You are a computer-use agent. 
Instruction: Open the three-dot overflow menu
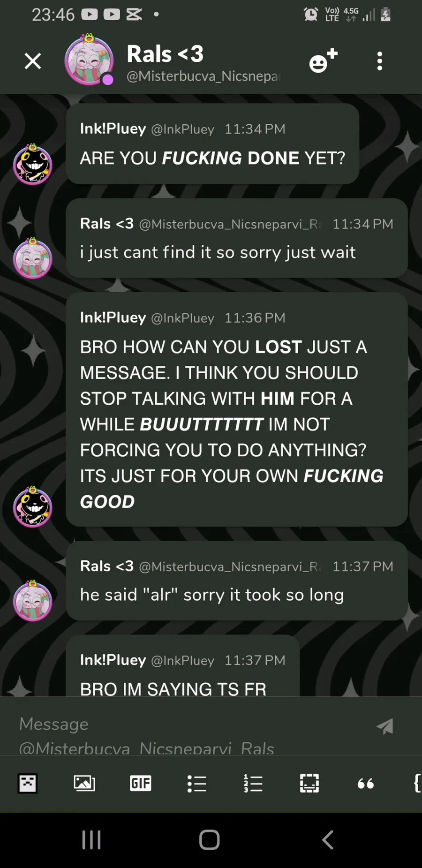click(x=380, y=61)
